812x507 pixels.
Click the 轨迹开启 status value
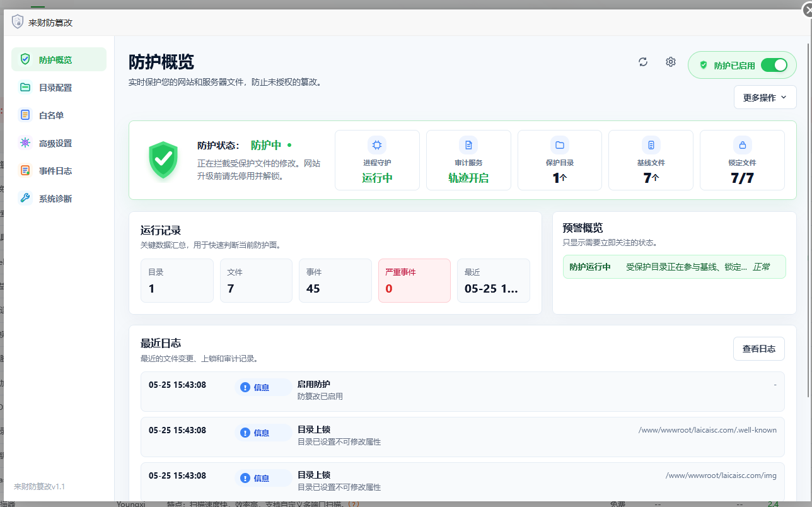(468, 178)
